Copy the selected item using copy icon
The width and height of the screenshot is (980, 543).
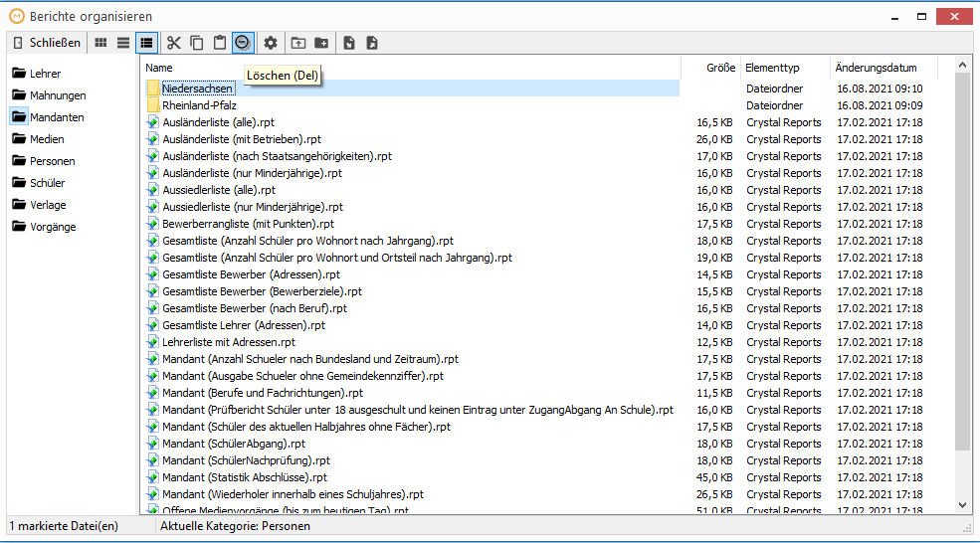(197, 43)
